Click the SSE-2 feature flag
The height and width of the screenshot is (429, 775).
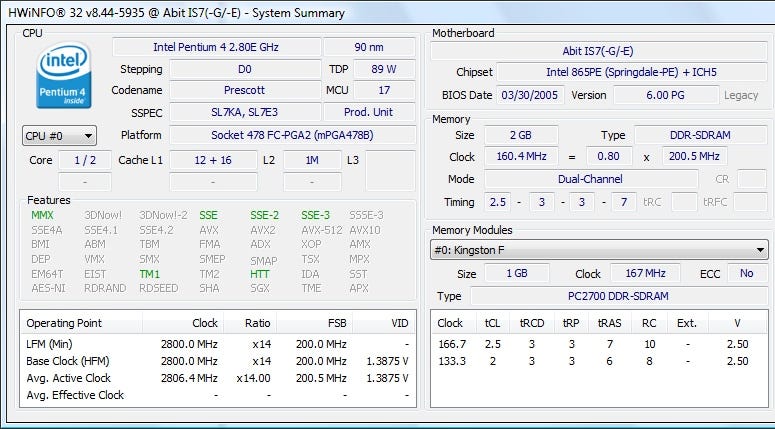click(x=264, y=215)
